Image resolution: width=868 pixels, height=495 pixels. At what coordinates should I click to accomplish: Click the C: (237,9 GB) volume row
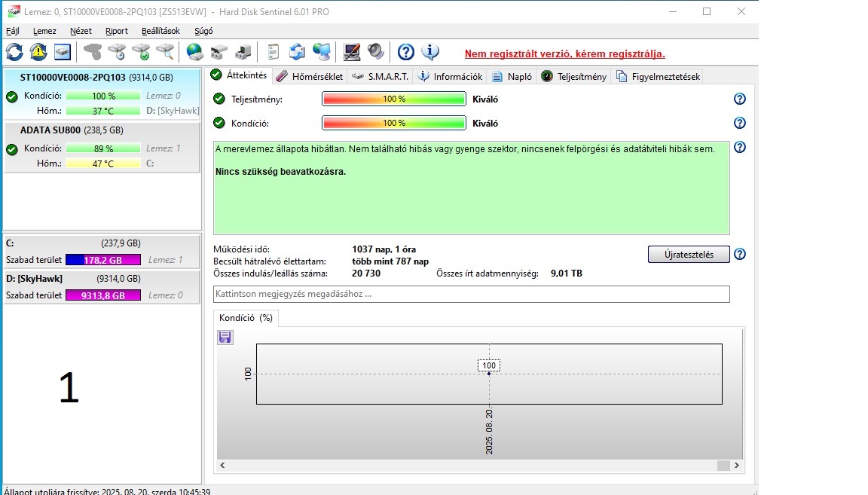(102, 252)
